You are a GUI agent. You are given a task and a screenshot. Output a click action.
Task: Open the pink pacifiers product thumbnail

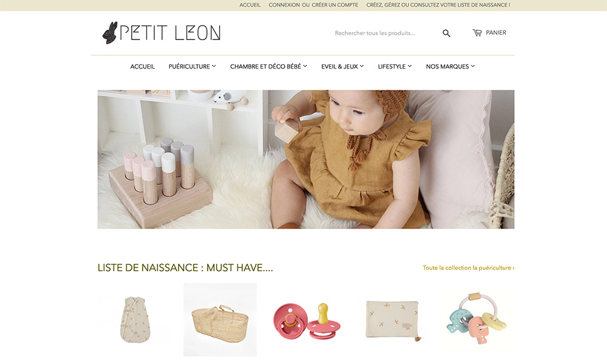306,320
